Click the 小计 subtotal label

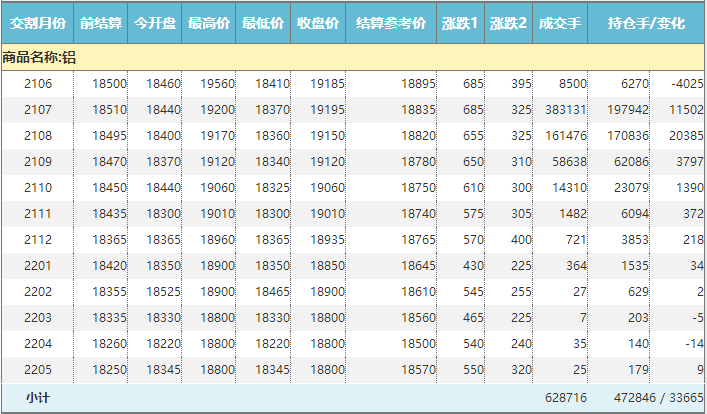point(38,398)
